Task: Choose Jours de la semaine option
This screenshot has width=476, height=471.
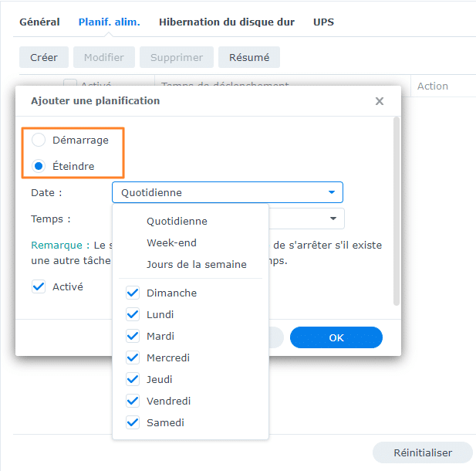Action: coord(196,264)
